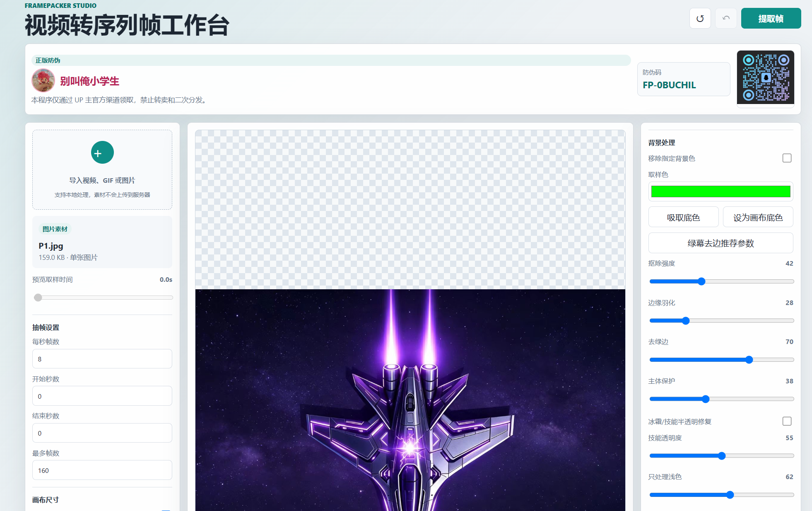Open the green 取样色 color swatch
The width and height of the screenshot is (812, 511).
click(720, 191)
